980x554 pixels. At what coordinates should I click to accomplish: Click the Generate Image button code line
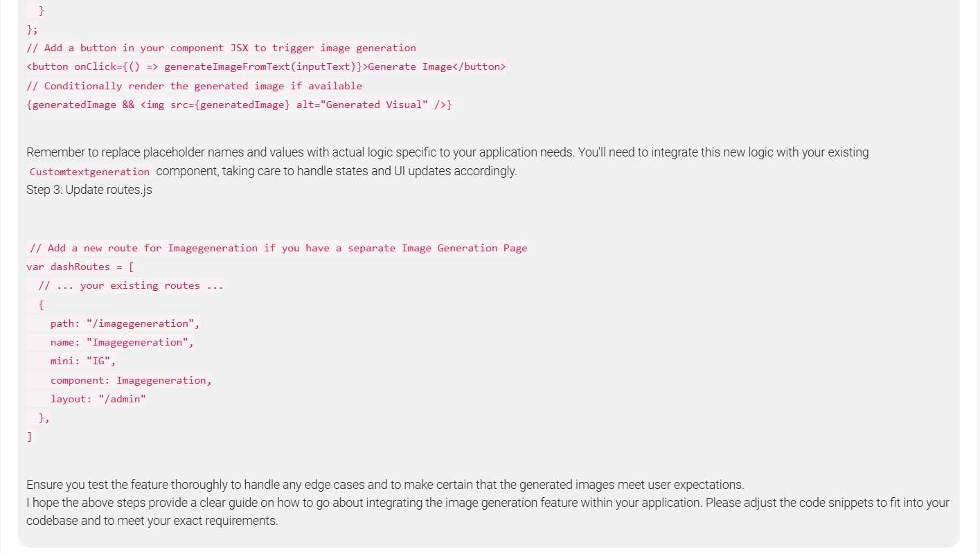[266, 67]
